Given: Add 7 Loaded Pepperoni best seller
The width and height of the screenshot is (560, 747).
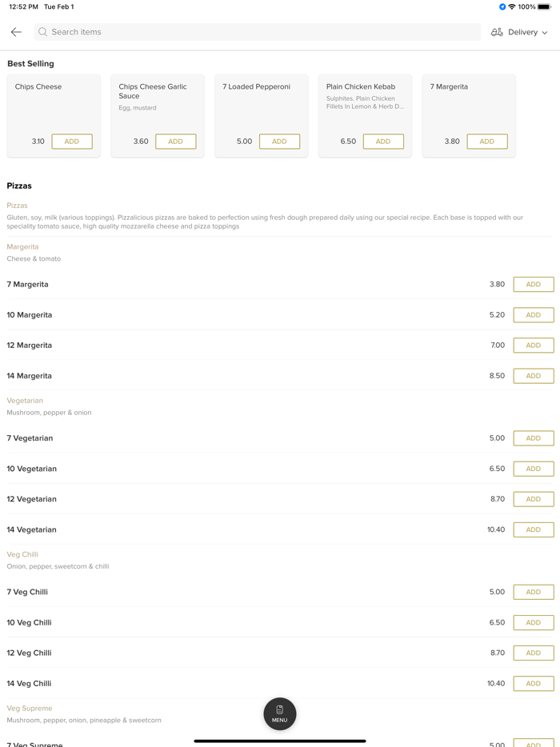Looking at the screenshot, I should click(x=279, y=142).
